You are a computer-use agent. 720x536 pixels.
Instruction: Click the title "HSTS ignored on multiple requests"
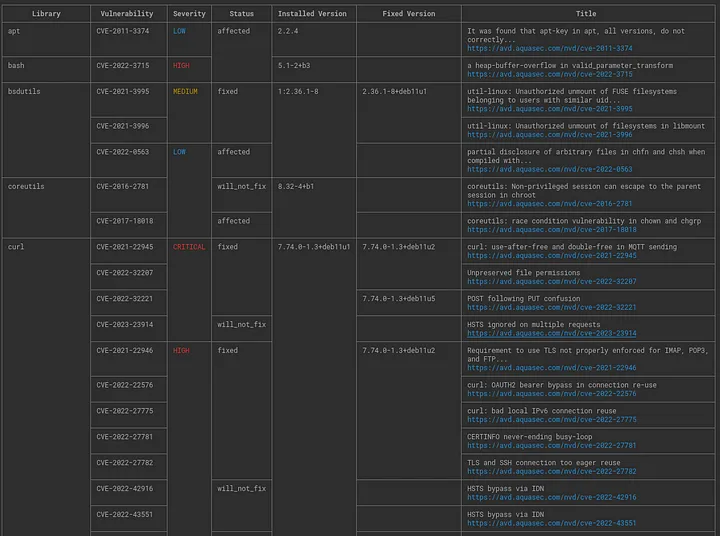(534, 324)
